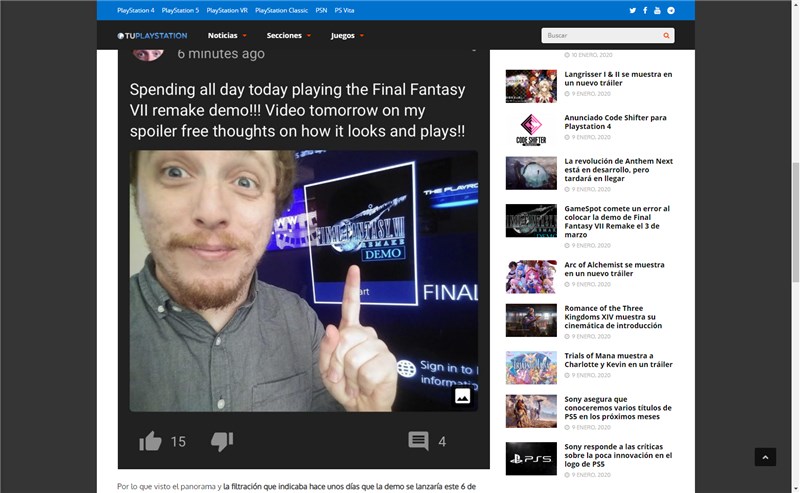The width and height of the screenshot is (800, 493).
Task: Click the page vertical scrollbar thumb
Action: click(795, 223)
